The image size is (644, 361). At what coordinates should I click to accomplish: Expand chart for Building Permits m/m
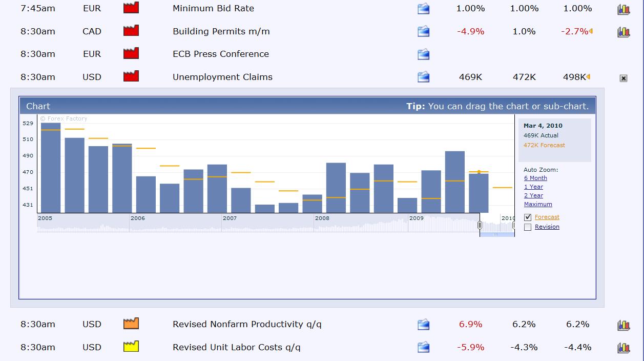tap(623, 32)
